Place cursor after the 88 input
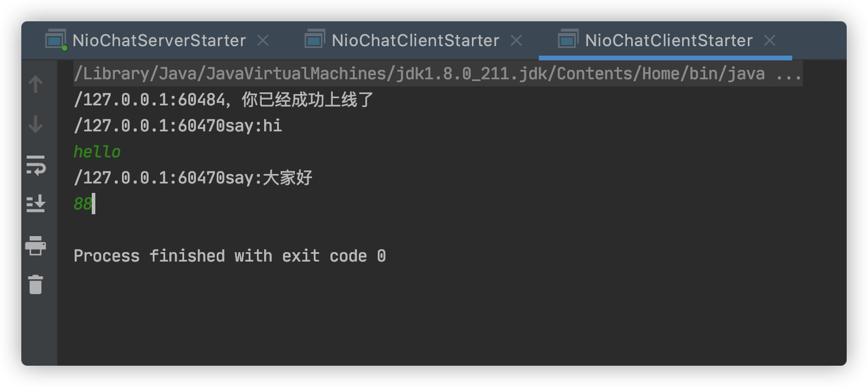 94,204
